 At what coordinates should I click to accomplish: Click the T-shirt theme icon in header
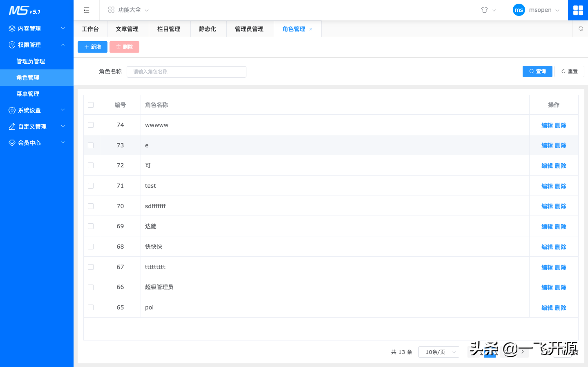pos(485,10)
